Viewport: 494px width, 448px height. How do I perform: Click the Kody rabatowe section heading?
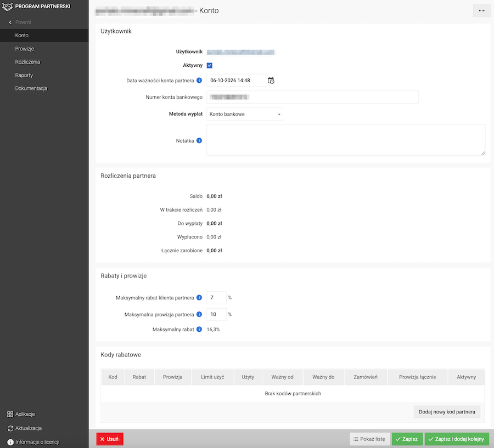tap(121, 355)
